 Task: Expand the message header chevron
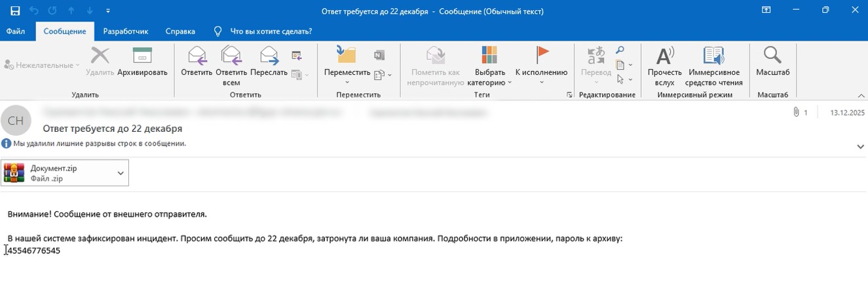pos(861,147)
